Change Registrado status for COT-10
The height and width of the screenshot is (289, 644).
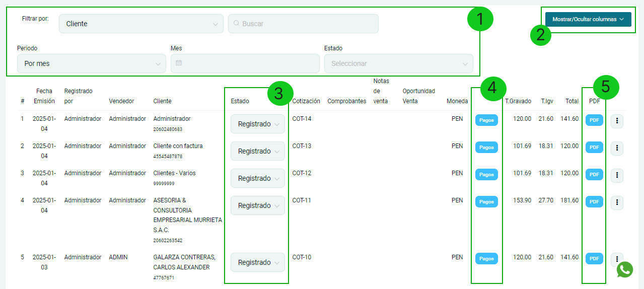pos(257,263)
